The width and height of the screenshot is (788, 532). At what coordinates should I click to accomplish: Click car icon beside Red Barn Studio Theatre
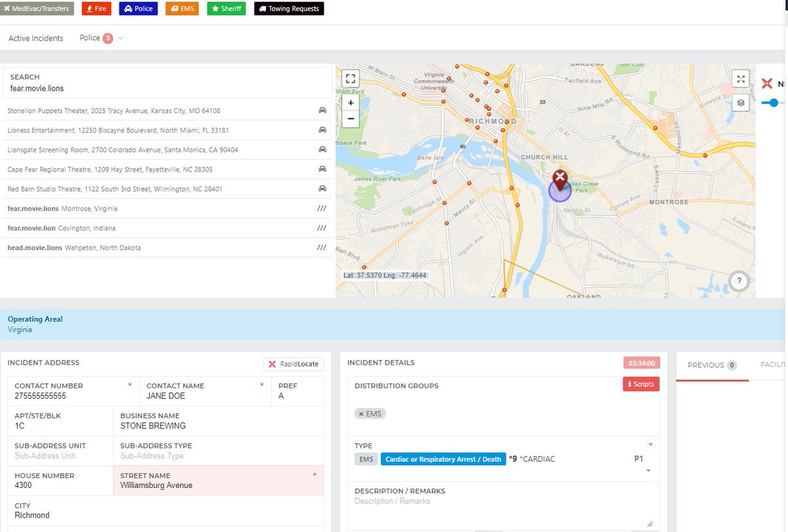[x=322, y=189]
